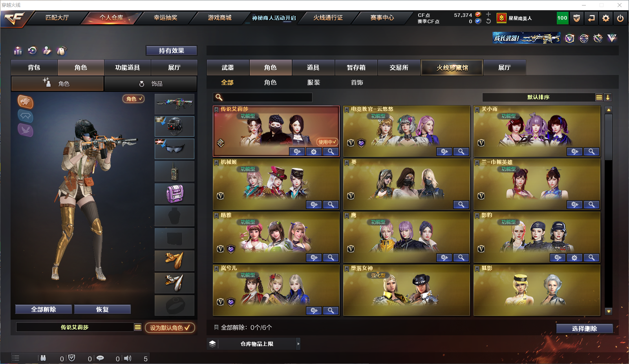Toggle the 角色 checkmark pill over preview
The height and width of the screenshot is (364, 629).
point(133,99)
